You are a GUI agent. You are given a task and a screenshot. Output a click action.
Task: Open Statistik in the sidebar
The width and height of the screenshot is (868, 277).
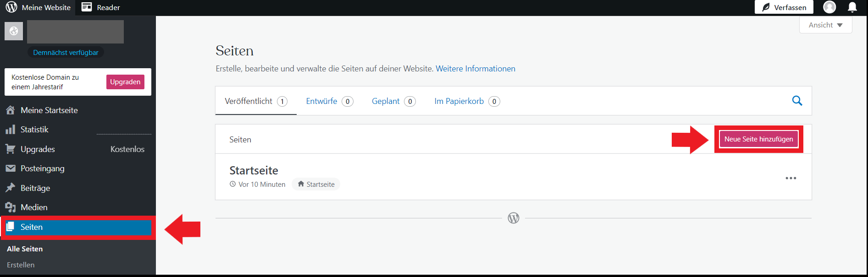coord(34,130)
